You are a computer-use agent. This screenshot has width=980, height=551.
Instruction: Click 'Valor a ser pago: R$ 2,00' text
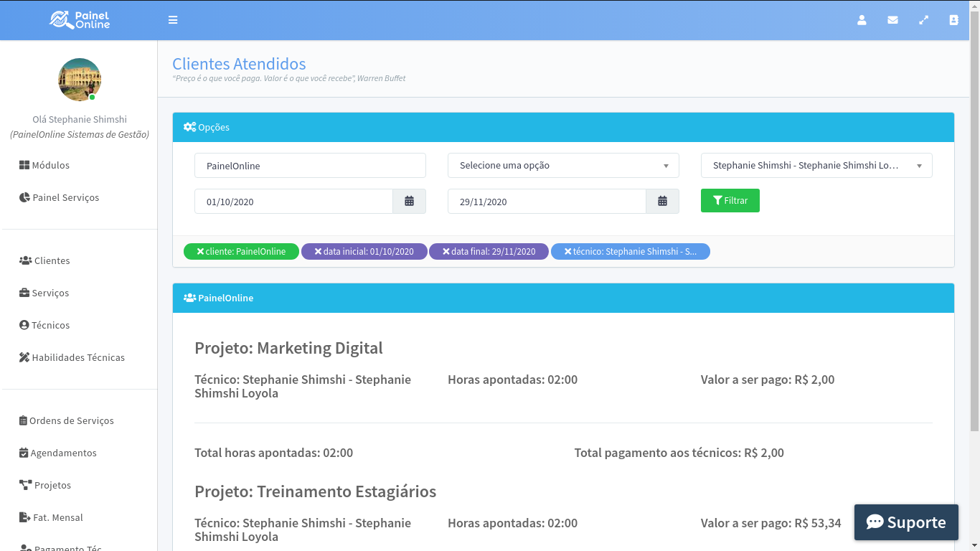point(768,380)
